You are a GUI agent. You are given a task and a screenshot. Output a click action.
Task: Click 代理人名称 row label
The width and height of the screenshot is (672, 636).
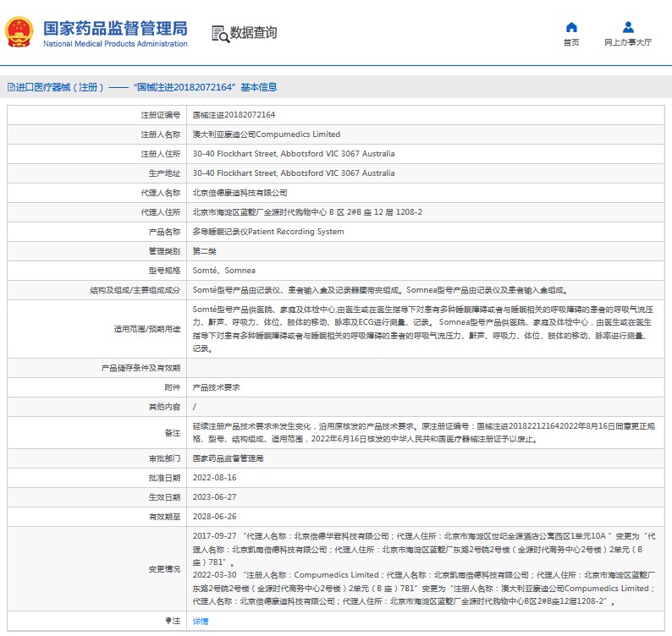pyautogui.click(x=160, y=193)
